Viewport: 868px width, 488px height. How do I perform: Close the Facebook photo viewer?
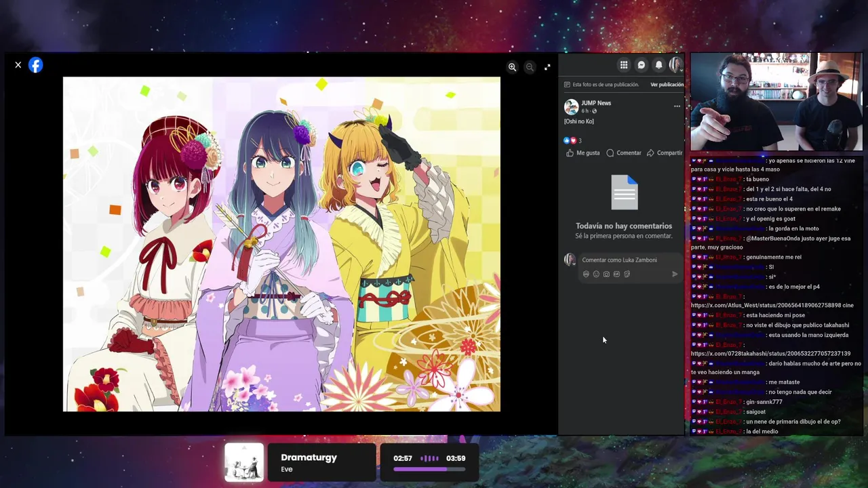tap(18, 65)
